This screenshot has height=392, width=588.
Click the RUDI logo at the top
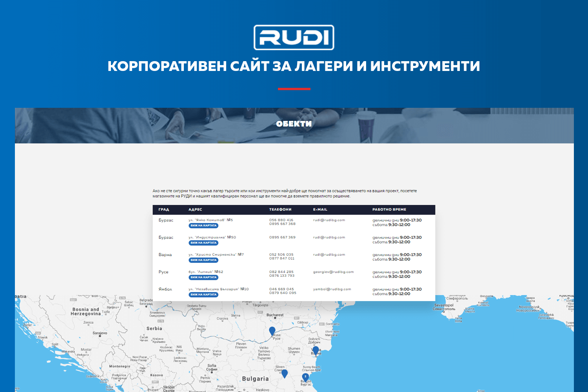tap(294, 37)
